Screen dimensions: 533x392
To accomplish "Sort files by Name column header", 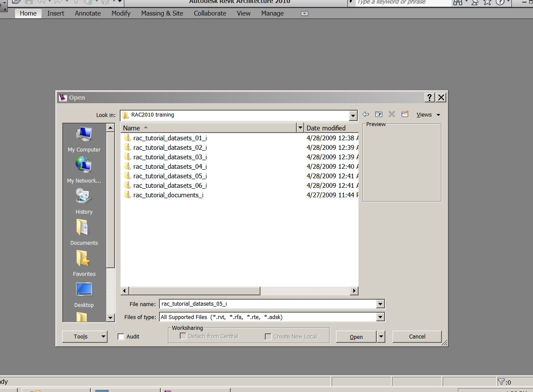I will [209, 128].
